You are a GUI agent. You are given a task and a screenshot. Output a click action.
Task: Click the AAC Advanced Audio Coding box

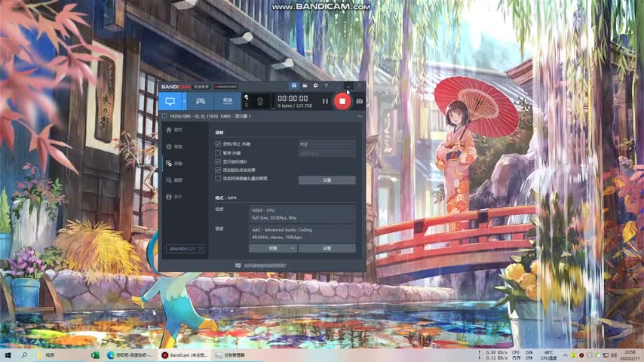pyautogui.click(x=302, y=233)
